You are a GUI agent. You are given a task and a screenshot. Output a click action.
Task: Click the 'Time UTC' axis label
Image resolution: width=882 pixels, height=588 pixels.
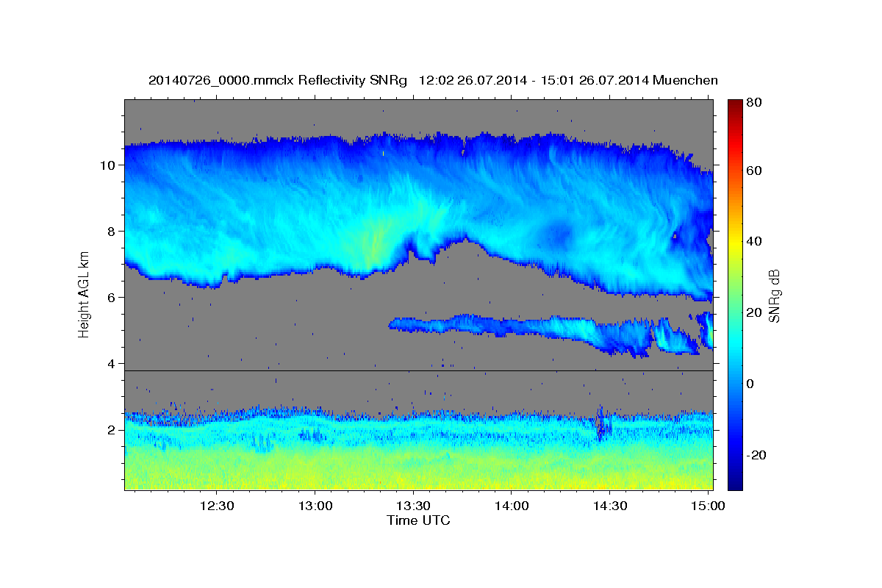(418, 520)
